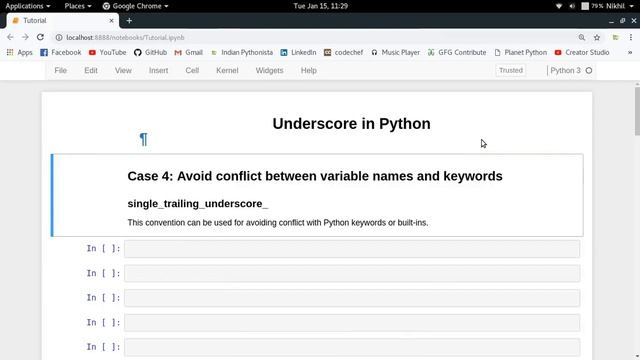View site information icon in address bar
Image resolution: width=640 pixels, height=360 pixels.
coord(59,38)
